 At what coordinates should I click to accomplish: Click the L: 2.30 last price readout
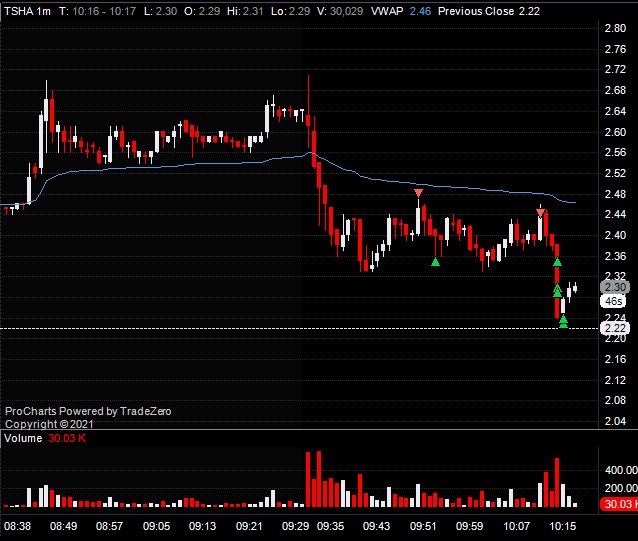pyautogui.click(x=160, y=11)
